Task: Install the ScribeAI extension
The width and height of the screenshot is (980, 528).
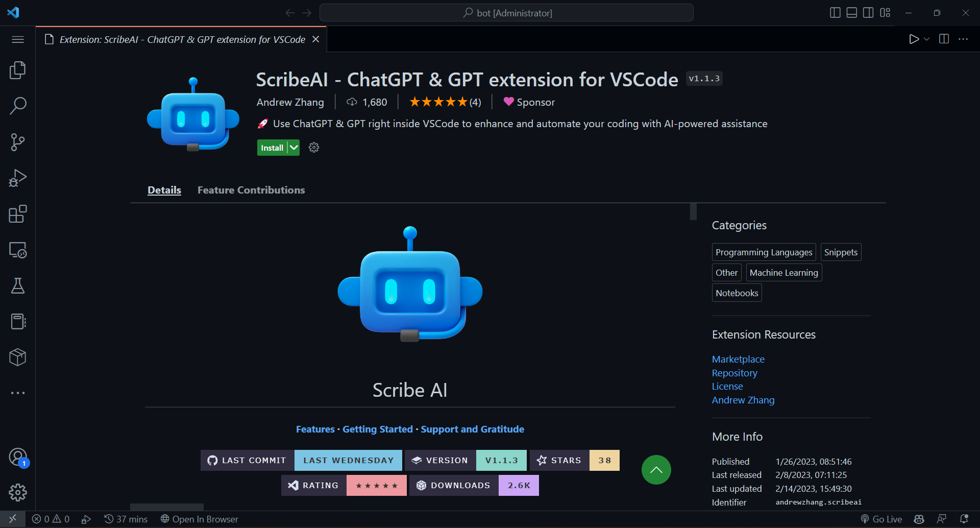Action: tap(272, 148)
